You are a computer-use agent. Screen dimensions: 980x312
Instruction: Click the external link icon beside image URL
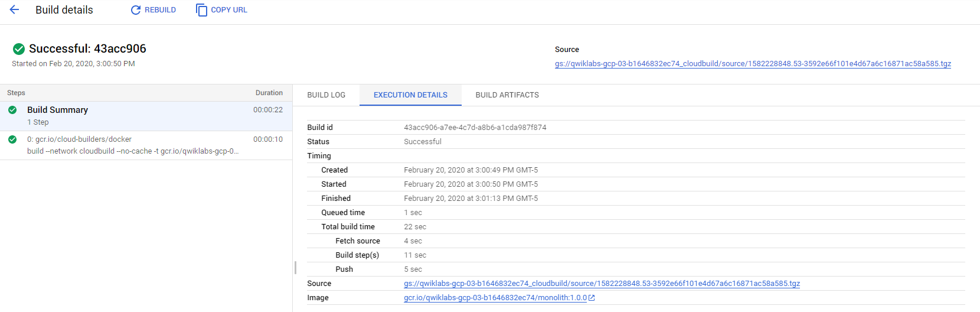point(592,298)
